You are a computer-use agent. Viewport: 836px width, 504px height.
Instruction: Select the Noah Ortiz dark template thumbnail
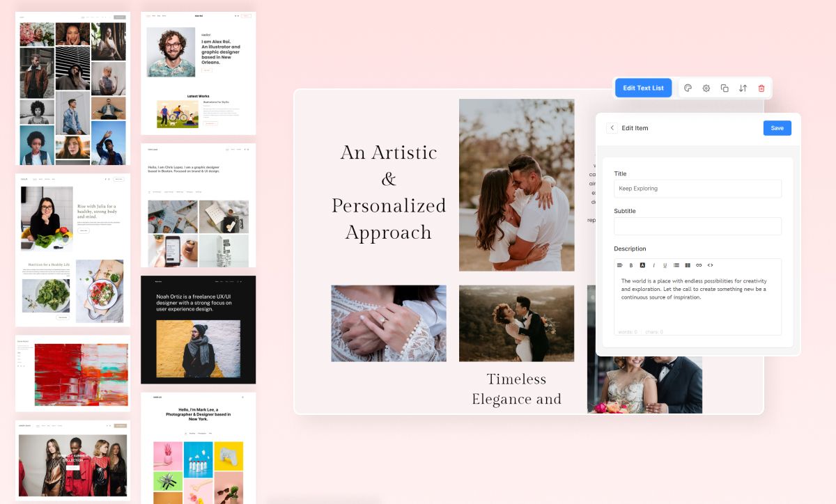coord(199,329)
